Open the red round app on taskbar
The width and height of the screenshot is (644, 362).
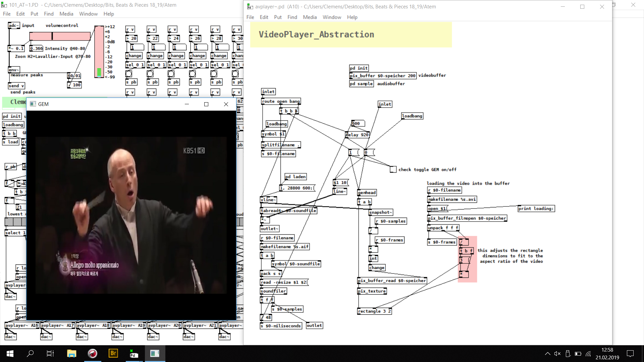pos(92,353)
